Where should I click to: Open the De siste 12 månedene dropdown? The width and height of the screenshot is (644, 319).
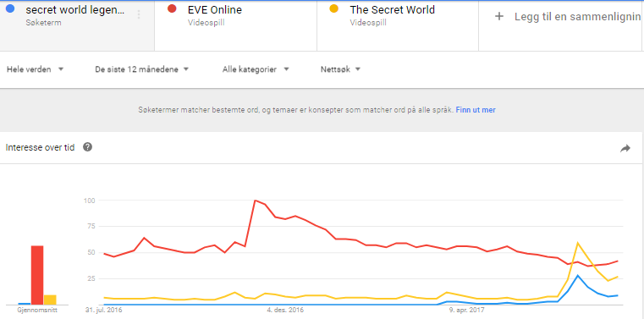(141, 69)
